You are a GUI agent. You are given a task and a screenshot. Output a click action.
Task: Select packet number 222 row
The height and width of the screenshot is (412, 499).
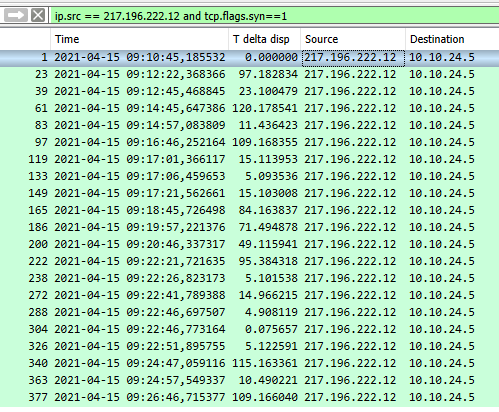249,261
